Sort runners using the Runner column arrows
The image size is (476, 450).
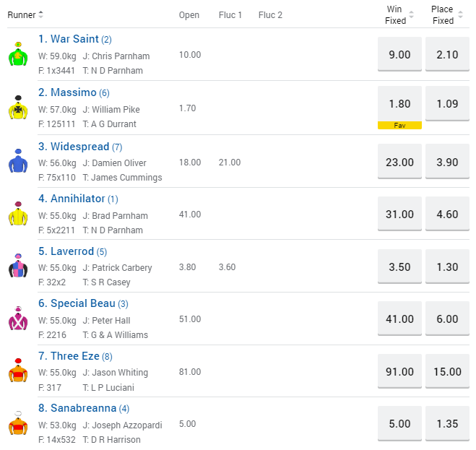tap(40, 14)
